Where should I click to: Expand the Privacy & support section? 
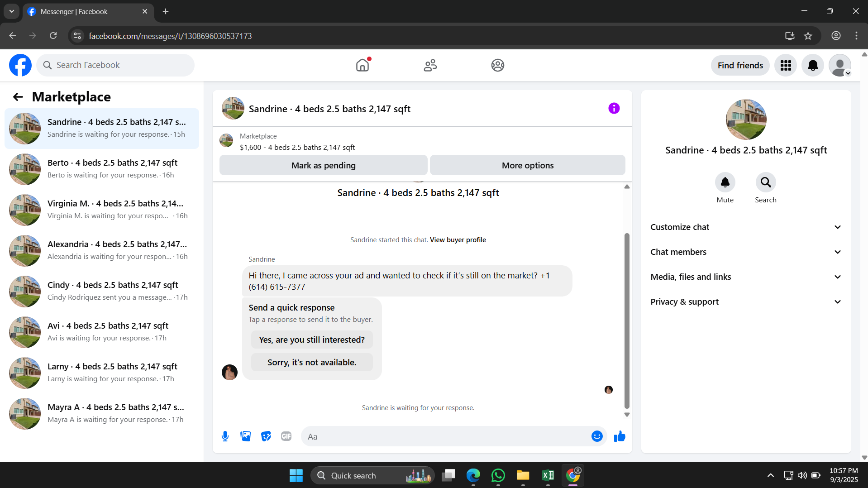[746, 301]
